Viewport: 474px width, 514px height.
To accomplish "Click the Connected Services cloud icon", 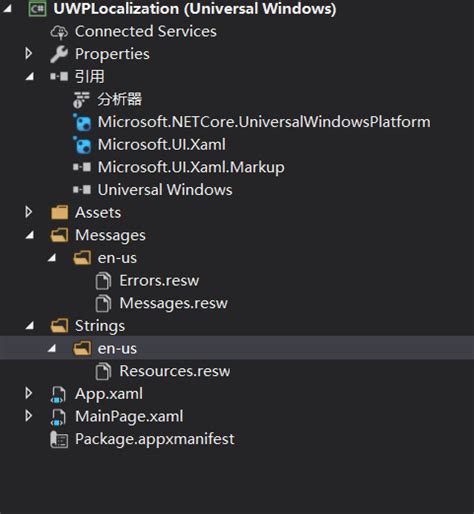I will click(59, 32).
